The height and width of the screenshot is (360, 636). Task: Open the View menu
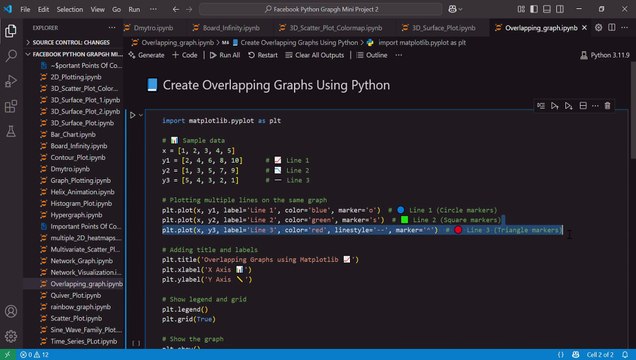[x=97, y=9]
